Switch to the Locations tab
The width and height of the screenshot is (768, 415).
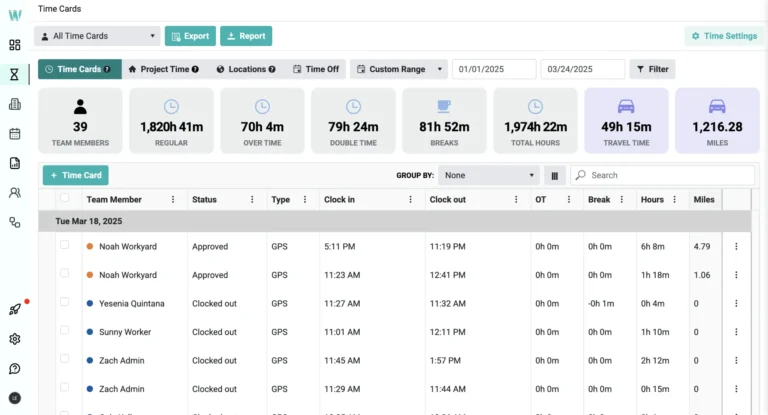[x=246, y=69]
